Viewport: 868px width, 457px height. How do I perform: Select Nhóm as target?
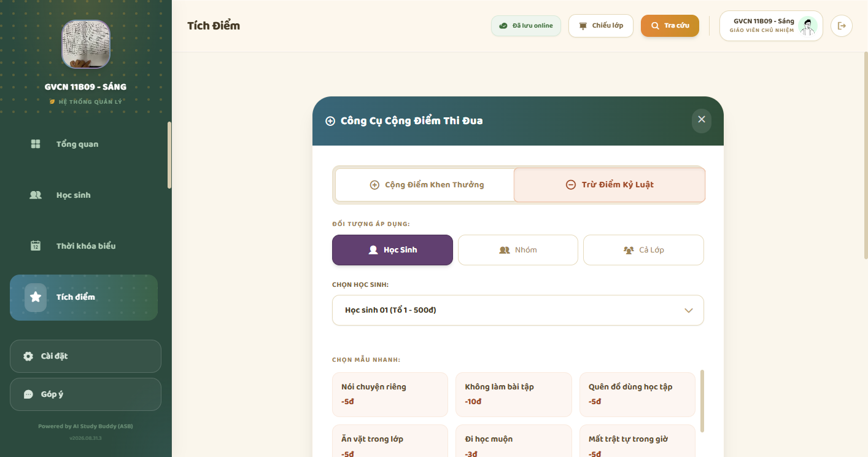coord(518,250)
